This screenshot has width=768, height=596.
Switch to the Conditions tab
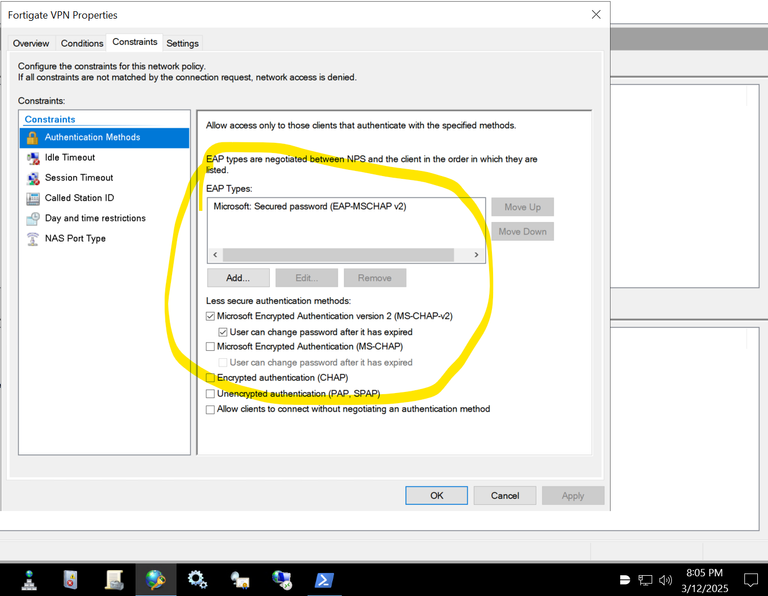[x=82, y=44]
